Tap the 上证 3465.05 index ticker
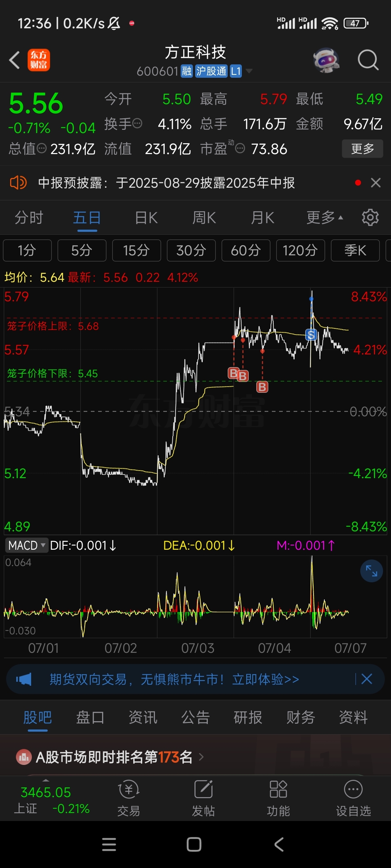 coord(51,800)
